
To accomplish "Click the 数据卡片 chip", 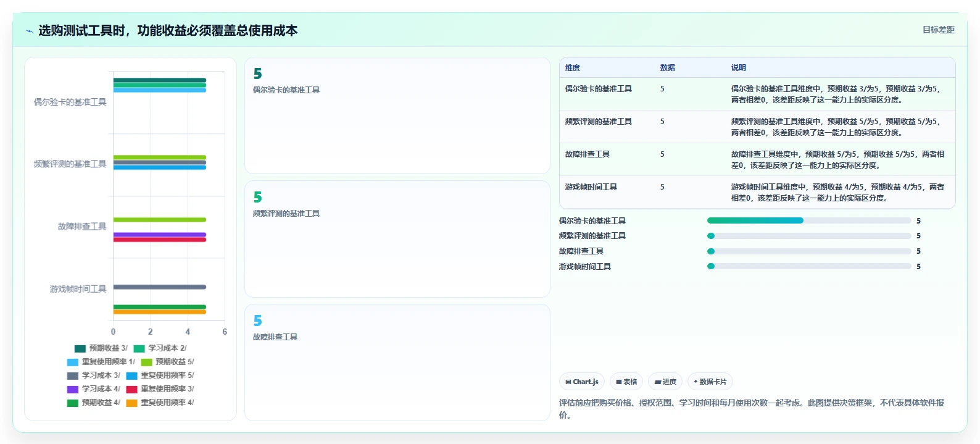I will coord(710,382).
